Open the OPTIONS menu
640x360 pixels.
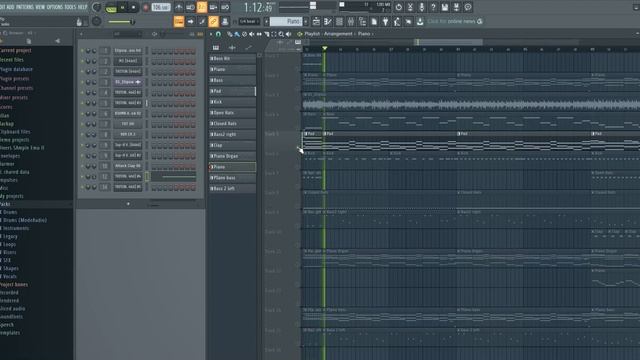click(55, 7)
